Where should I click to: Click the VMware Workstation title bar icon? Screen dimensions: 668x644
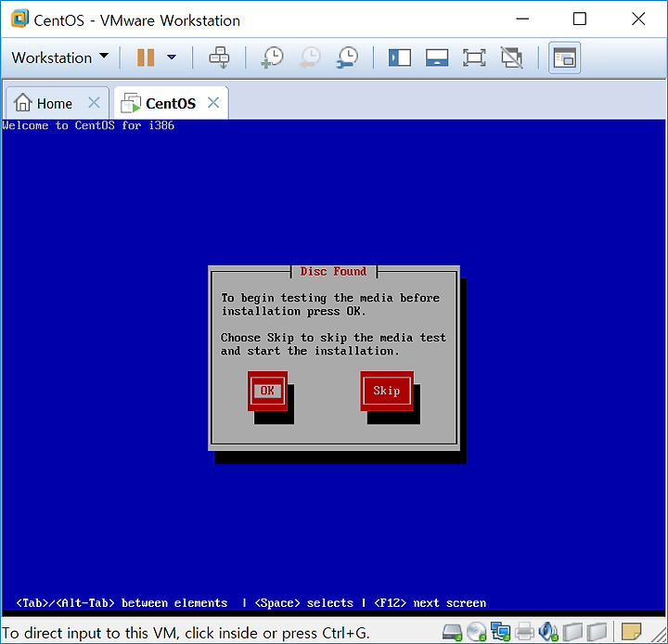(20, 19)
